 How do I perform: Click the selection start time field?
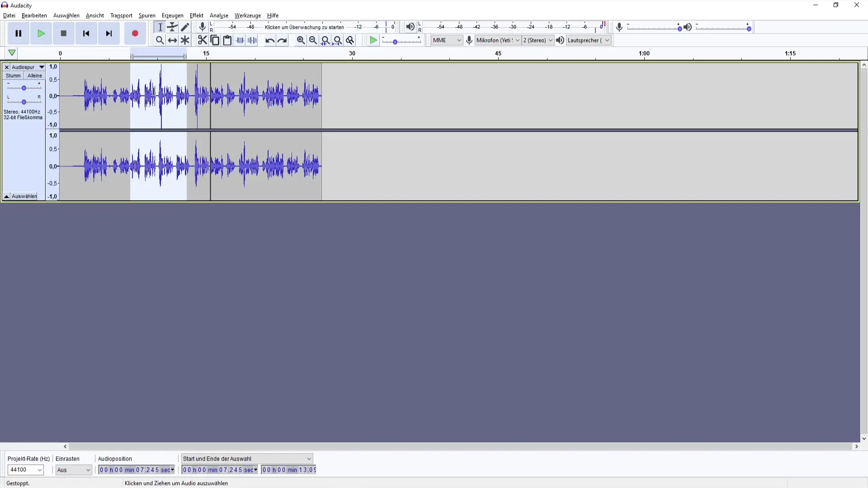pos(220,470)
